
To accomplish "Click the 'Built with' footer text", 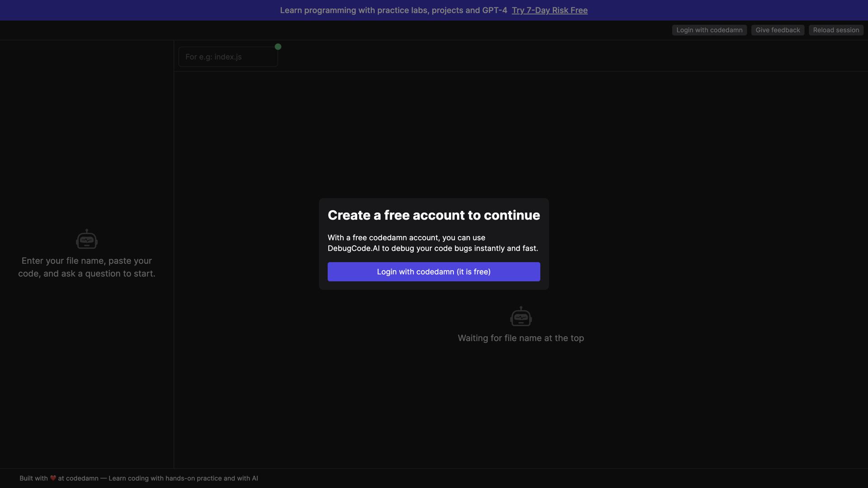I will point(33,478).
